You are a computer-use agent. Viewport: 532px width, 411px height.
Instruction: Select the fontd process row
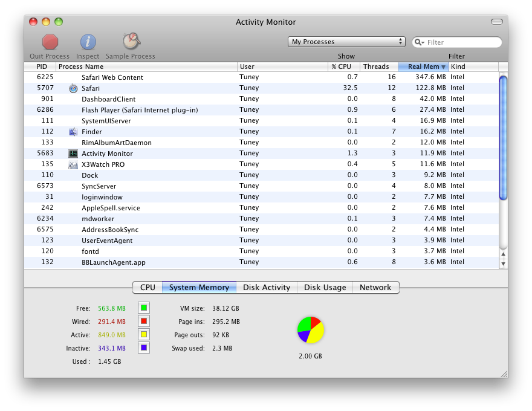point(261,251)
